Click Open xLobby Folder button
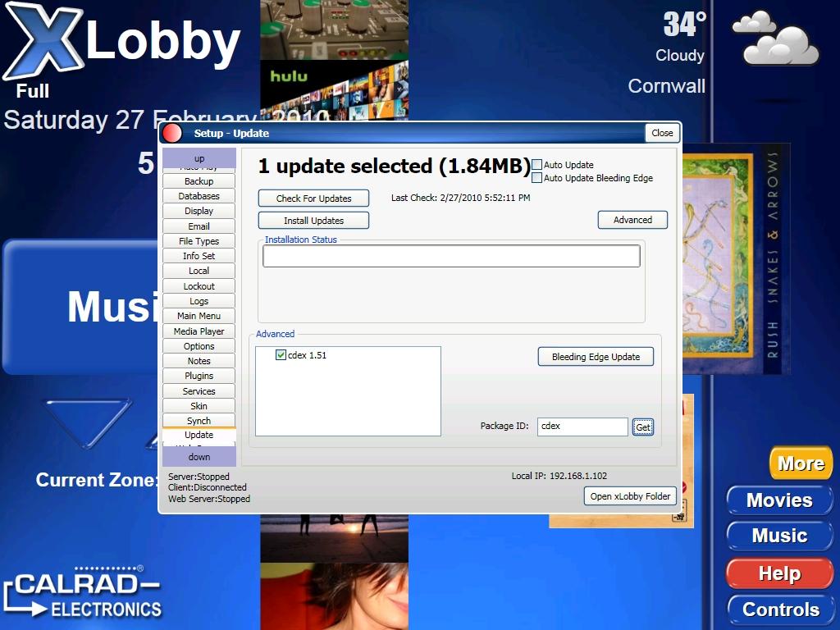Screen dimensions: 840x630 (630, 496)
